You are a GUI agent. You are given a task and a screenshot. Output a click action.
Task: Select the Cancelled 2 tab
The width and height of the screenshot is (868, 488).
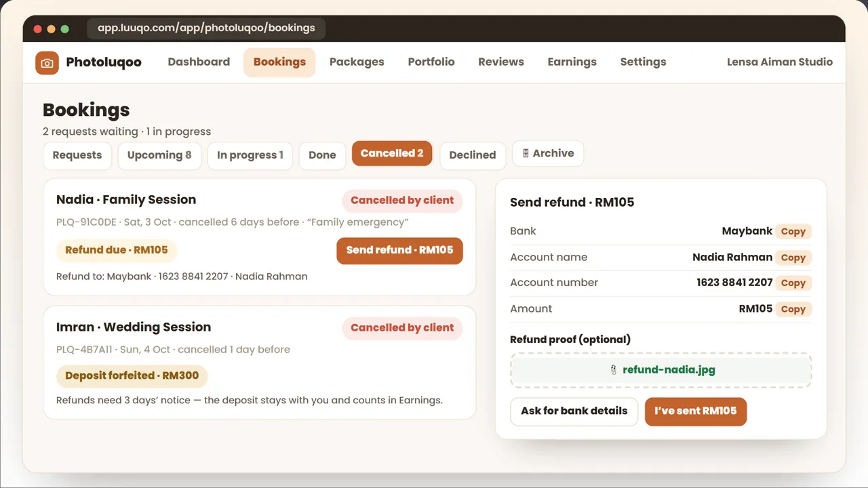(x=392, y=153)
